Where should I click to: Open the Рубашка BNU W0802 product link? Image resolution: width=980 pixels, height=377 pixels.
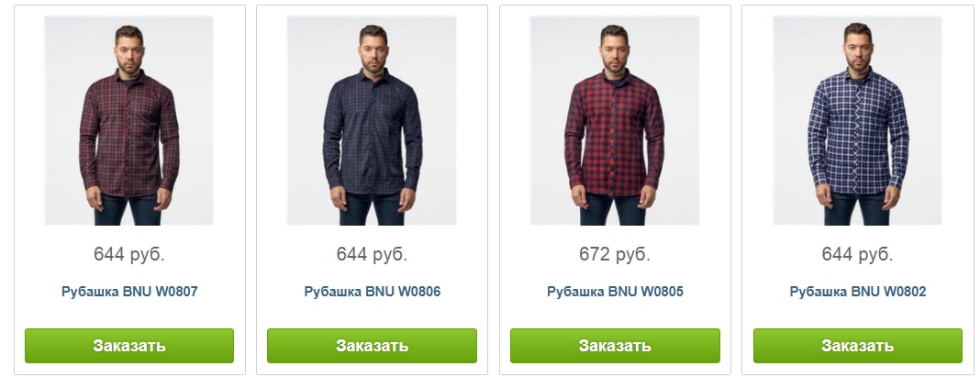click(858, 292)
